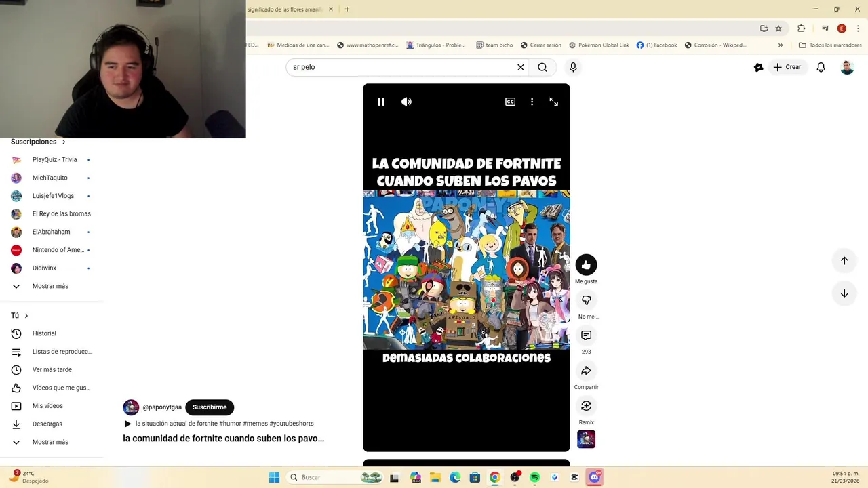Share the Short with Compartir
This screenshot has width=868, height=488.
587,371
